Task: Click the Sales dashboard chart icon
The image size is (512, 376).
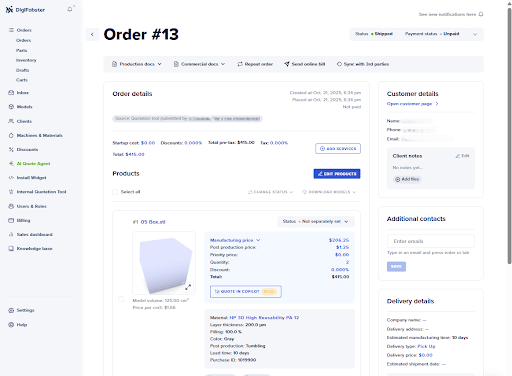Action: pyautogui.click(x=11, y=234)
